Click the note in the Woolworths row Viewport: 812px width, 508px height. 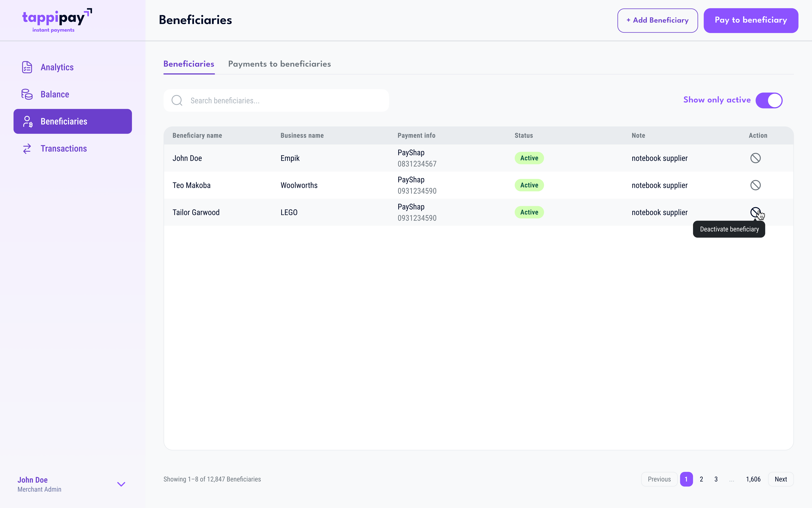(x=659, y=185)
